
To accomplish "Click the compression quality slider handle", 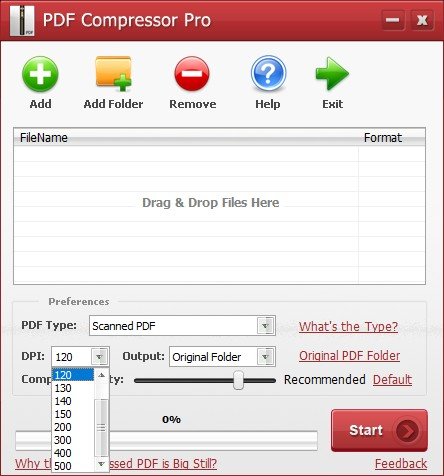I will pos(238,380).
